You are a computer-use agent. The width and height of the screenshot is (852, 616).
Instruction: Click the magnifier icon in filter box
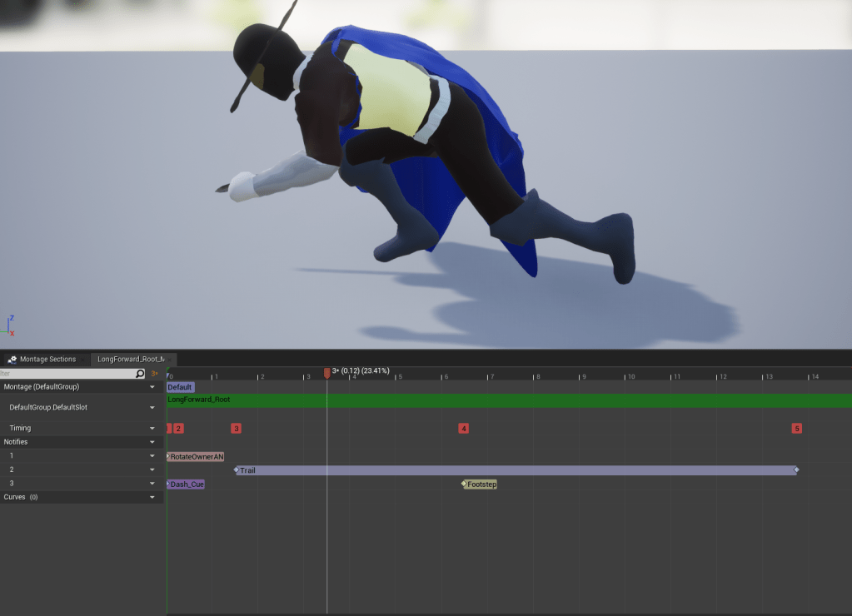(x=140, y=374)
